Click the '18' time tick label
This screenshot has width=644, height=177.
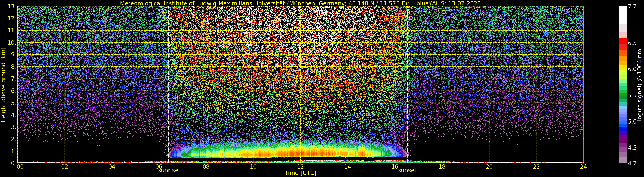point(442,166)
